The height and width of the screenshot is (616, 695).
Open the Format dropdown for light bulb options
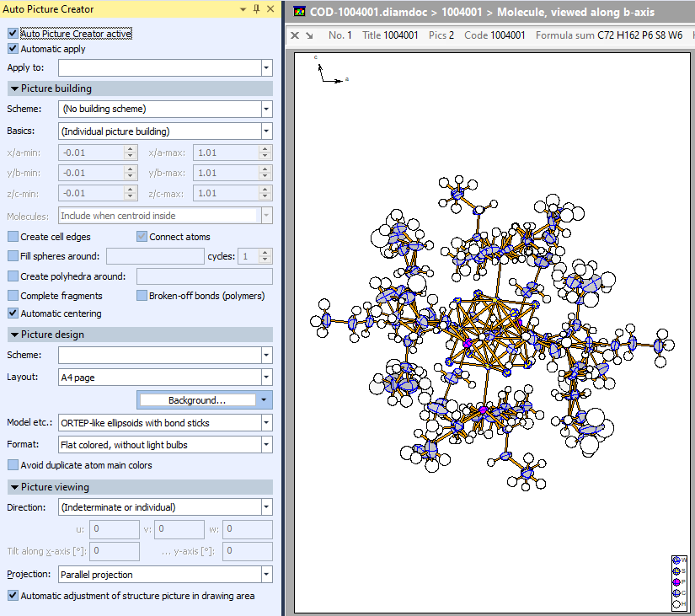[266, 444]
